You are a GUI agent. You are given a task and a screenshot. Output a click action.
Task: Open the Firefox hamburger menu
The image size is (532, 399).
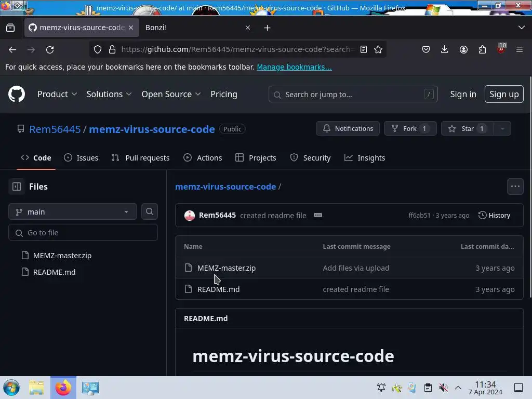[520, 49]
